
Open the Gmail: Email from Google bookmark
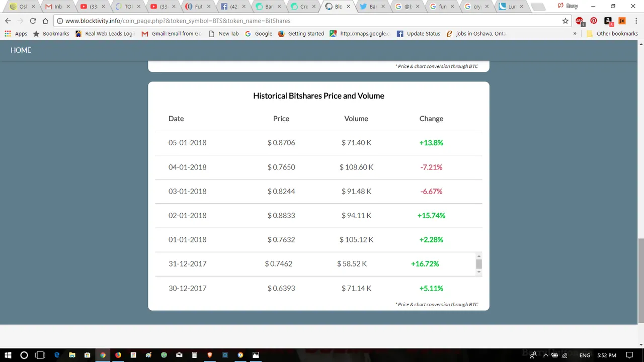pos(172,34)
